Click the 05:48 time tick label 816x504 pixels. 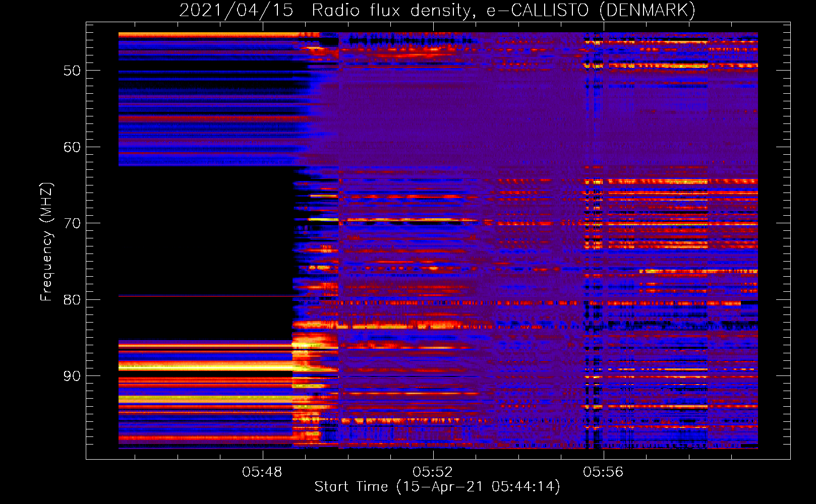click(x=262, y=472)
